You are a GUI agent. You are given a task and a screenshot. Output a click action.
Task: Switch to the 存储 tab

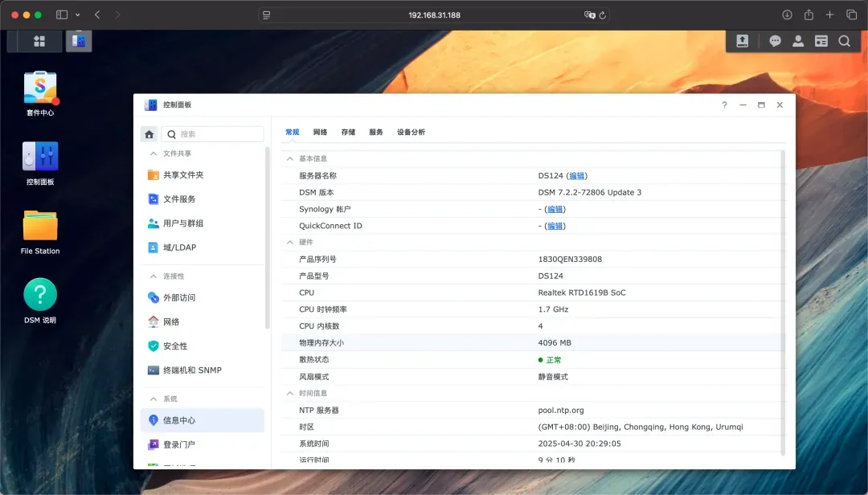348,133
